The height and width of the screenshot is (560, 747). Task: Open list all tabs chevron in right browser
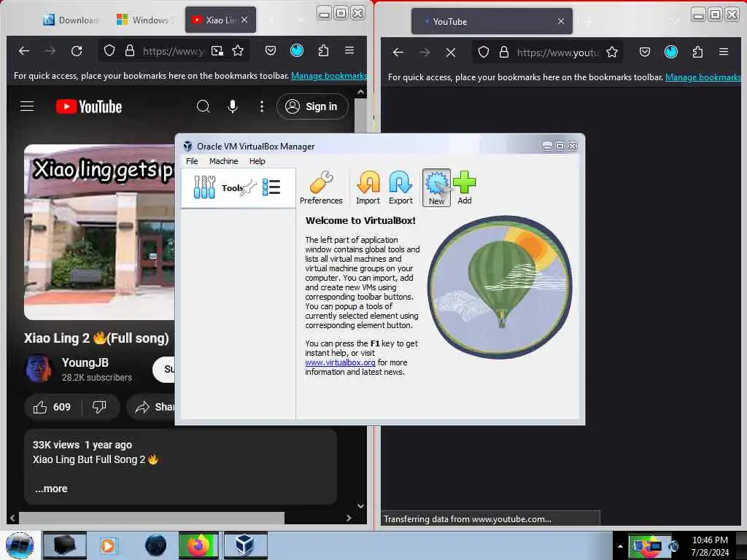point(676,21)
